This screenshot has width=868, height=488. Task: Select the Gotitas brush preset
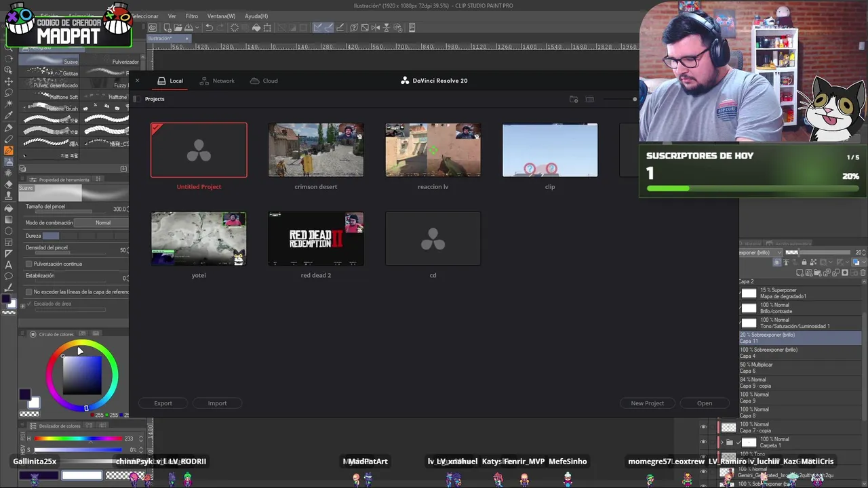click(x=50, y=73)
